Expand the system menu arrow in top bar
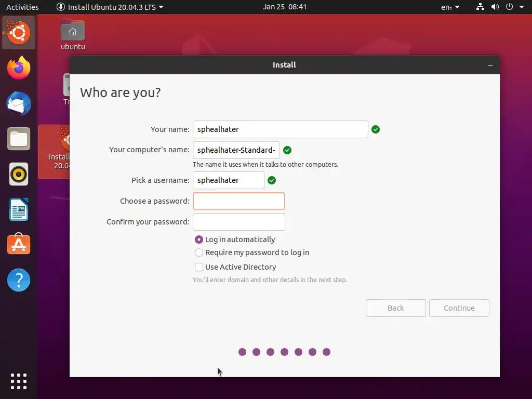The height and width of the screenshot is (399, 532). coord(522,7)
